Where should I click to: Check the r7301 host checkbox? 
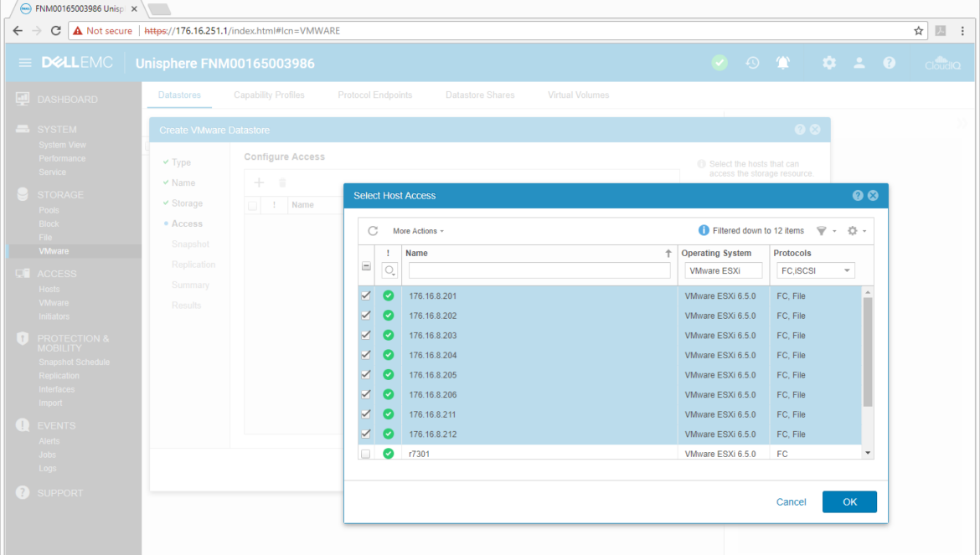[x=366, y=454]
